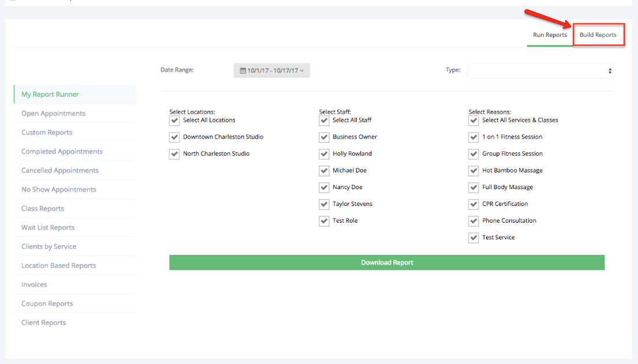Screen dimensions: 638x364
Task: Uncheck Hot Bamboo Massage service
Action: click(x=473, y=171)
